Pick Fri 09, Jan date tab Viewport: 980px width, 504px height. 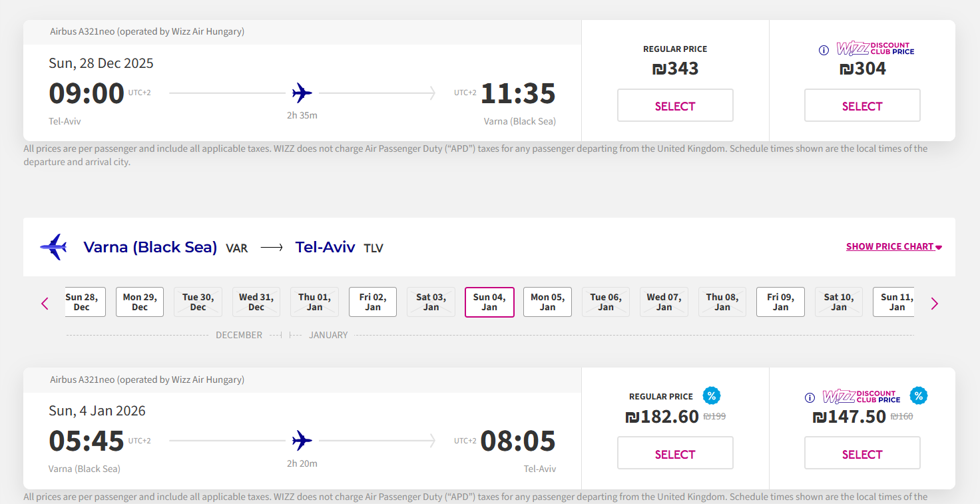[780, 302]
